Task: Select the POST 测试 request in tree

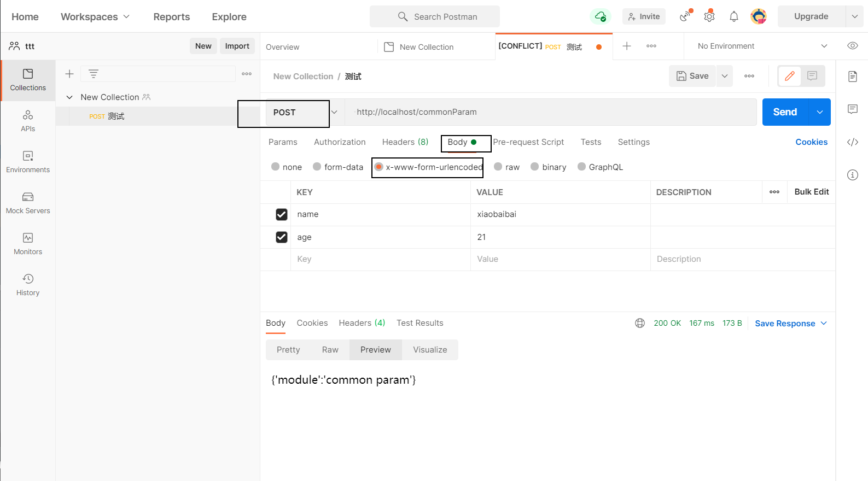Action: [158, 116]
